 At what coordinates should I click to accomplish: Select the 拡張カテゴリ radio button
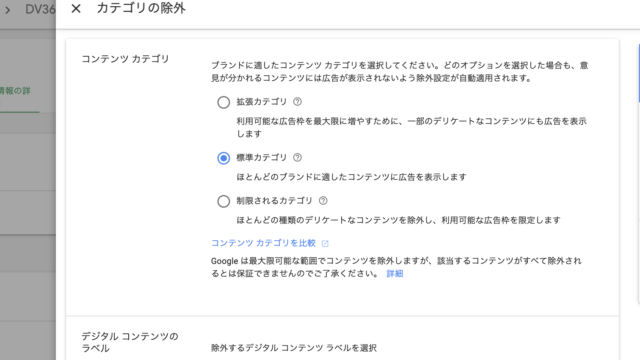coord(223,102)
